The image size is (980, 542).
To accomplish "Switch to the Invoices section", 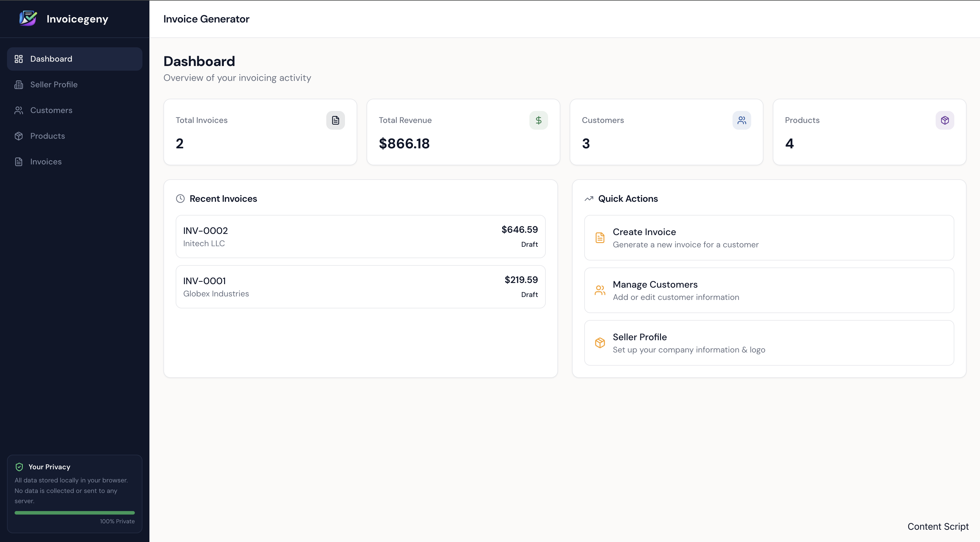I will [x=46, y=161].
